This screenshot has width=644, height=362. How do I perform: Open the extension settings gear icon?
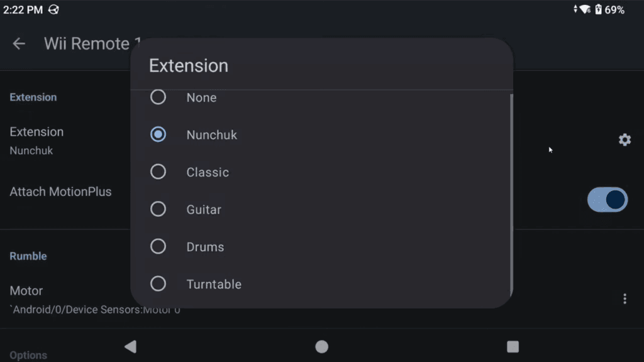click(625, 140)
